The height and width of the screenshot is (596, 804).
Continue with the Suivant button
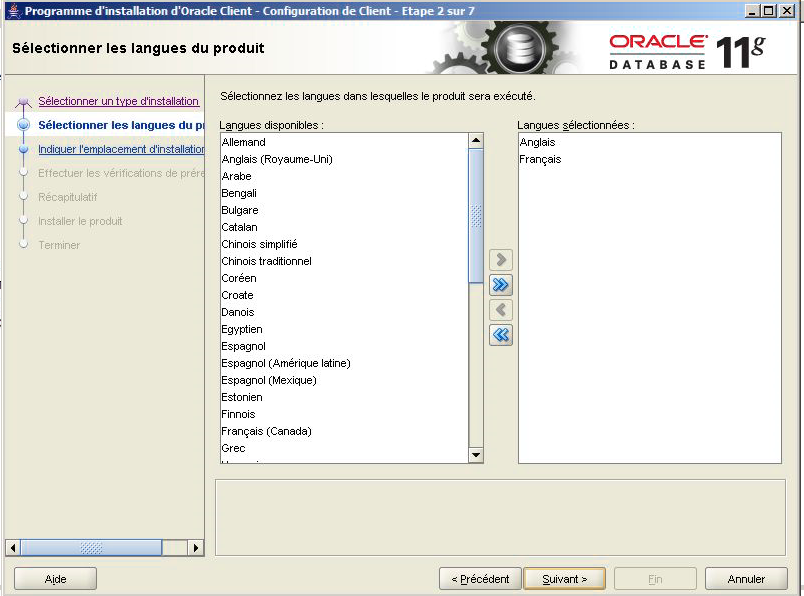(565, 579)
